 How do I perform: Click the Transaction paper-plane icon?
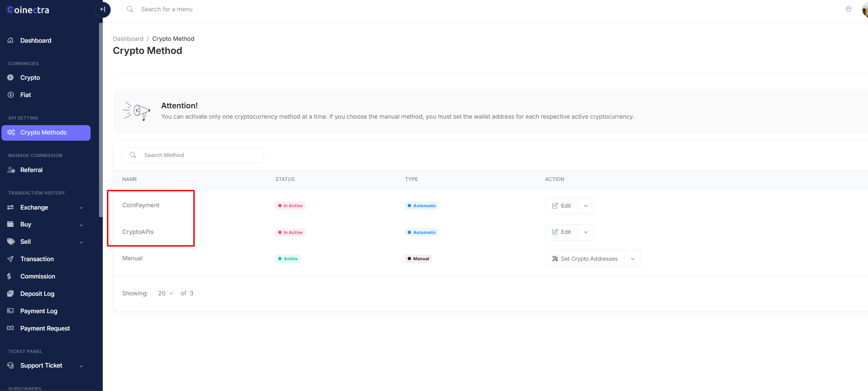[10, 259]
